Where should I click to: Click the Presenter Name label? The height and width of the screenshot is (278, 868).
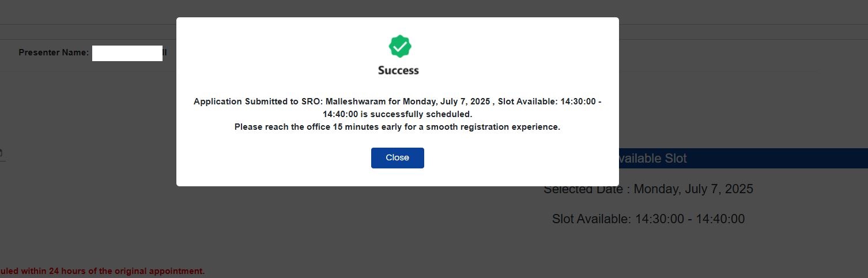(54, 52)
